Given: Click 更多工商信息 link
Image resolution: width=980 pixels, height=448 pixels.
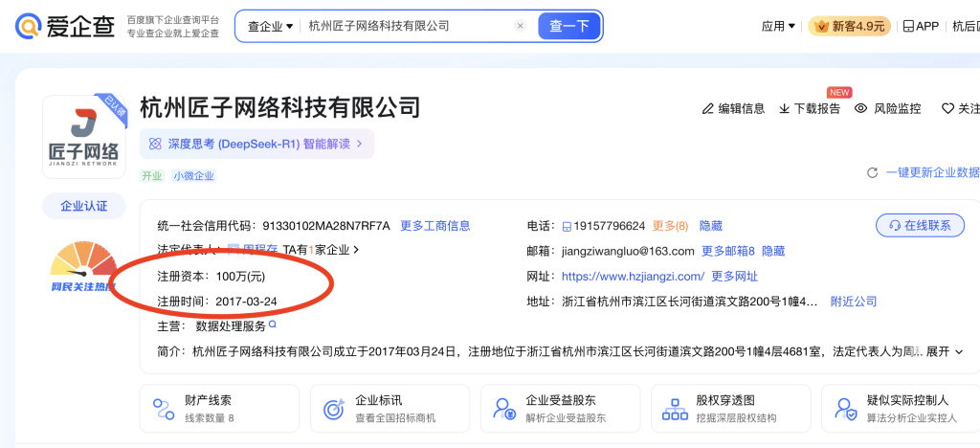Looking at the screenshot, I should (434, 226).
